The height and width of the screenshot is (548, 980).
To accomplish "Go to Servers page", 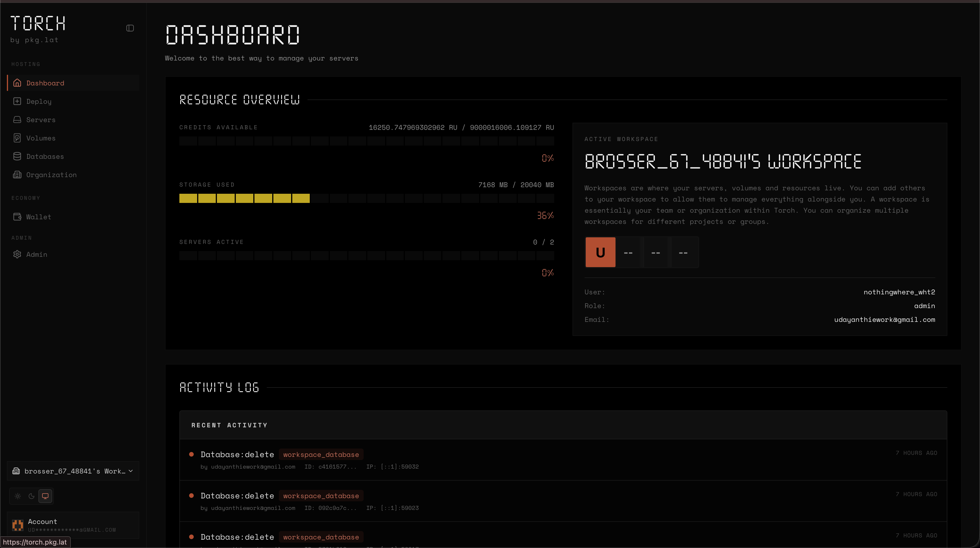I will (73, 120).
